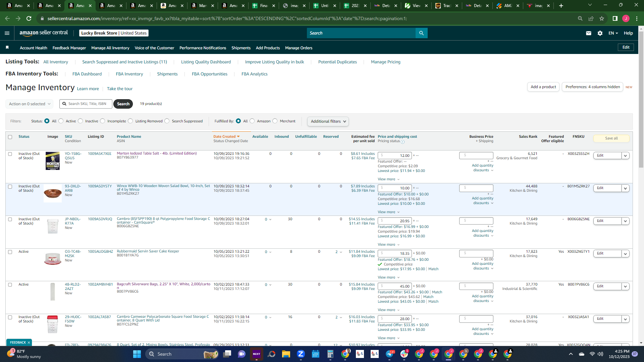The image size is (644, 362).
Task: Open the FBA Dashboard link
Action: (87, 74)
